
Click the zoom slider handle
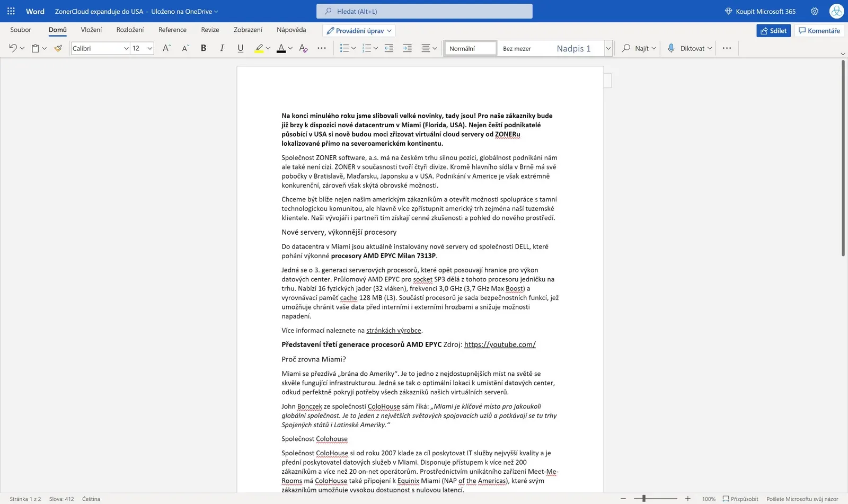click(644, 499)
